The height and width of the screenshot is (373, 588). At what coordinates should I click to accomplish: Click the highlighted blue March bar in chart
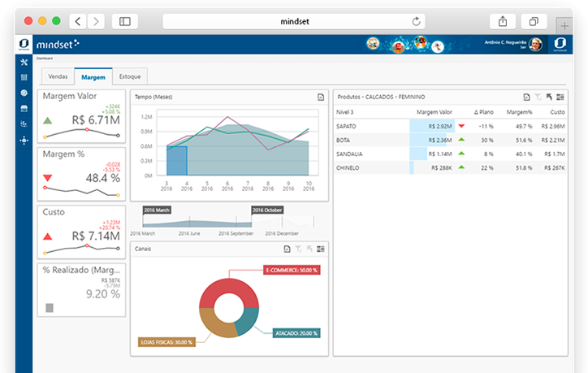[x=176, y=161]
